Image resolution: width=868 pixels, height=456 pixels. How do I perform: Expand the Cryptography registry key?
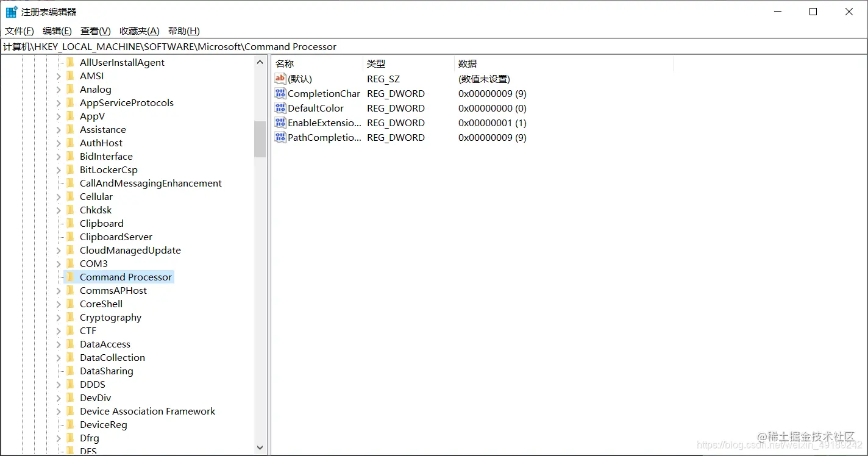59,317
